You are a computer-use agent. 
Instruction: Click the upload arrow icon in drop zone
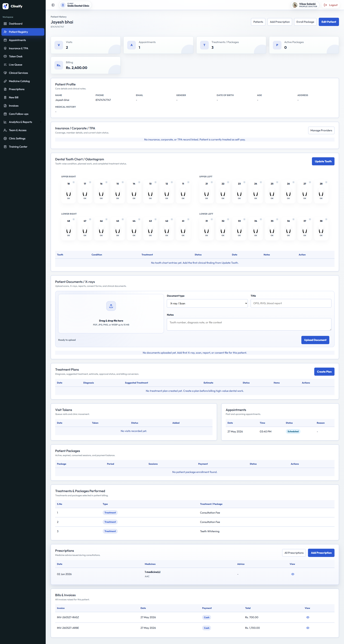tap(111, 306)
